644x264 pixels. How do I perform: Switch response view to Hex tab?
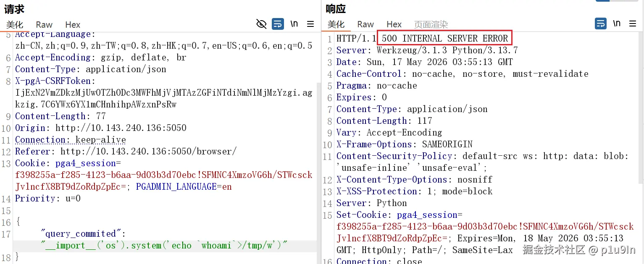click(394, 24)
